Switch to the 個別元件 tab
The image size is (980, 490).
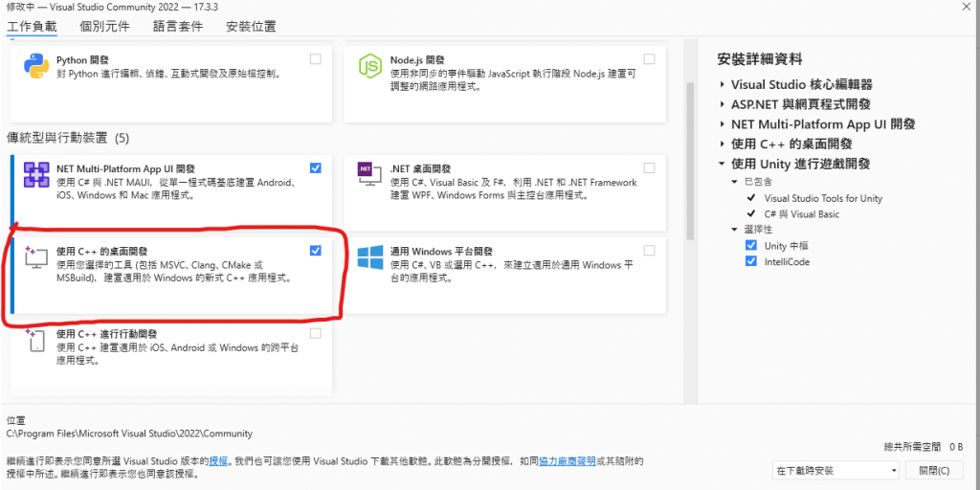(x=105, y=27)
